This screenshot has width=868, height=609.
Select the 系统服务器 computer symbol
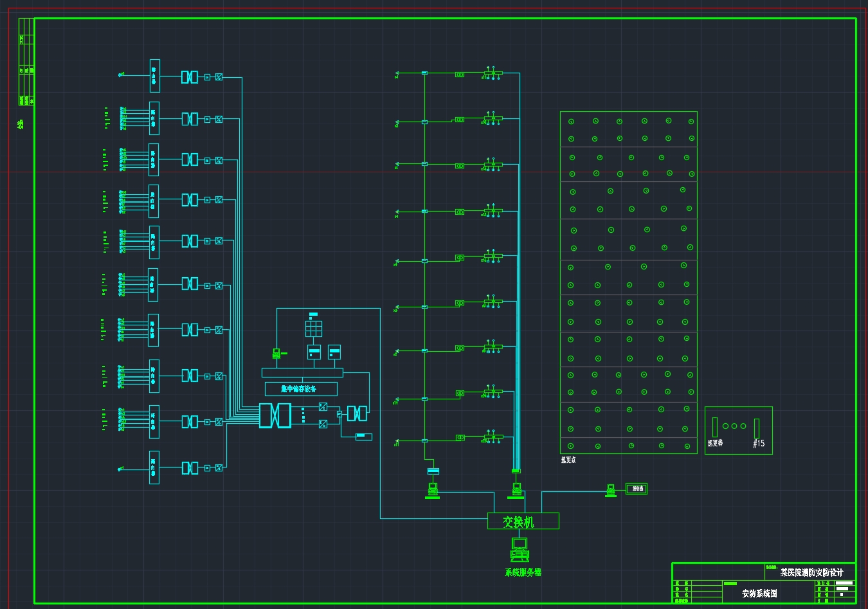520,549
